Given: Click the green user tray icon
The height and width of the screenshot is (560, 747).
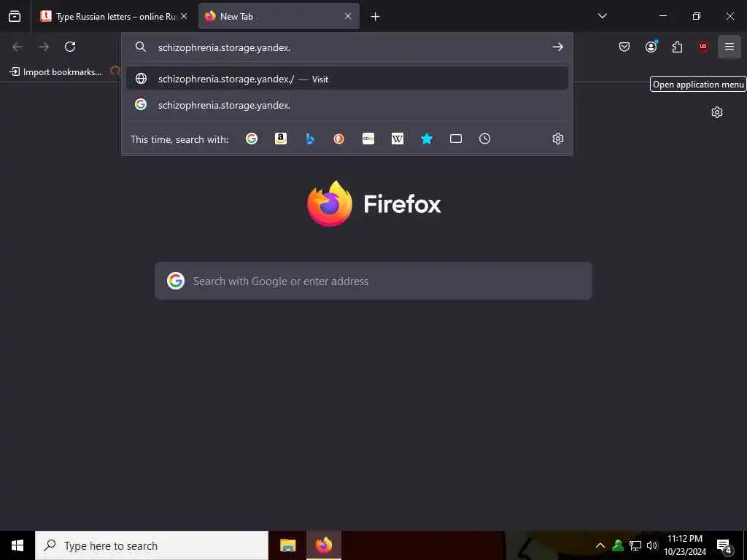Looking at the screenshot, I should (x=618, y=545).
